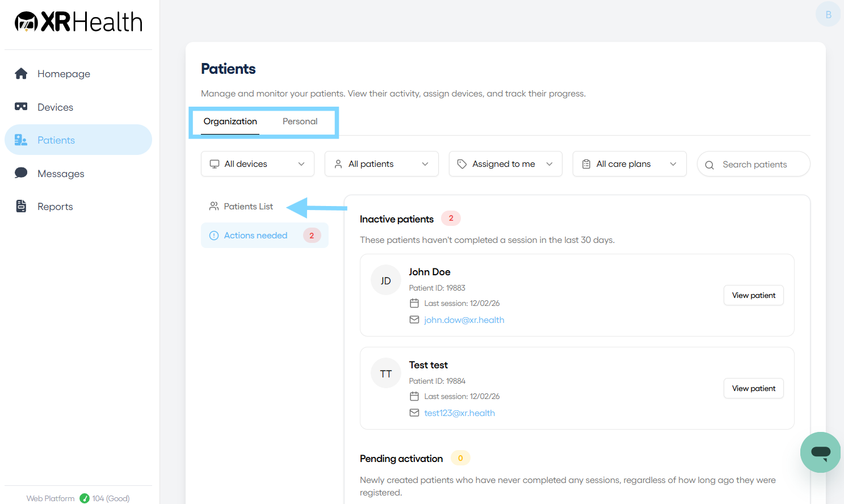This screenshot has height=504, width=844.
Task: Open the All care plans dropdown
Action: click(629, 164)
